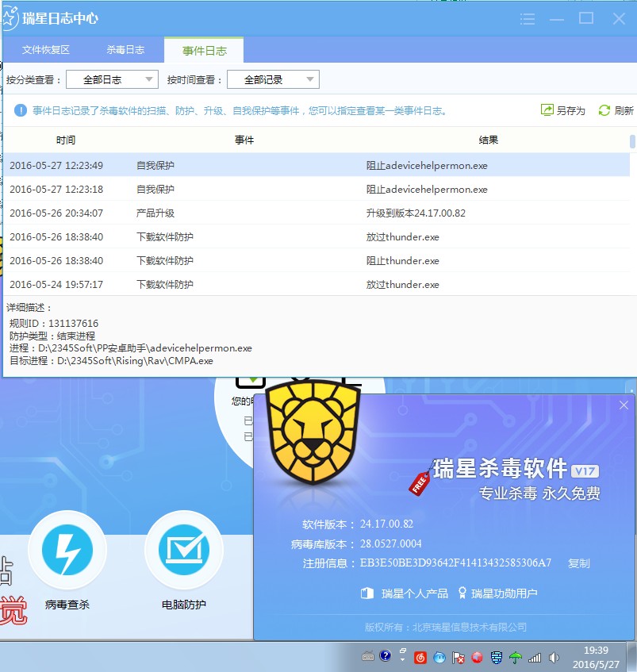Viewport: 637px width, 672px height.
Task: Open the 瑞星个人产品 link
Action: point(415,593)
